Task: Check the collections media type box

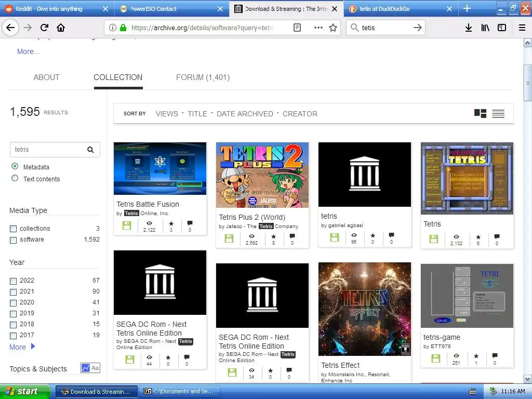Action: (13, 229)
